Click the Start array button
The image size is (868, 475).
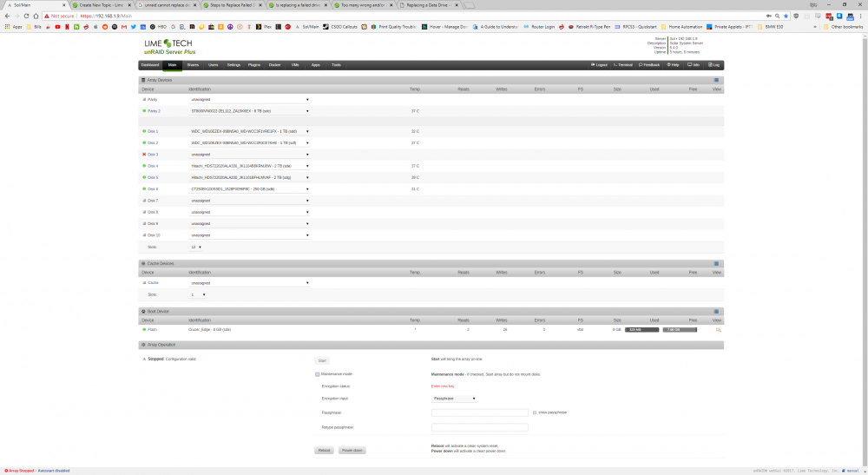[322, 360]
